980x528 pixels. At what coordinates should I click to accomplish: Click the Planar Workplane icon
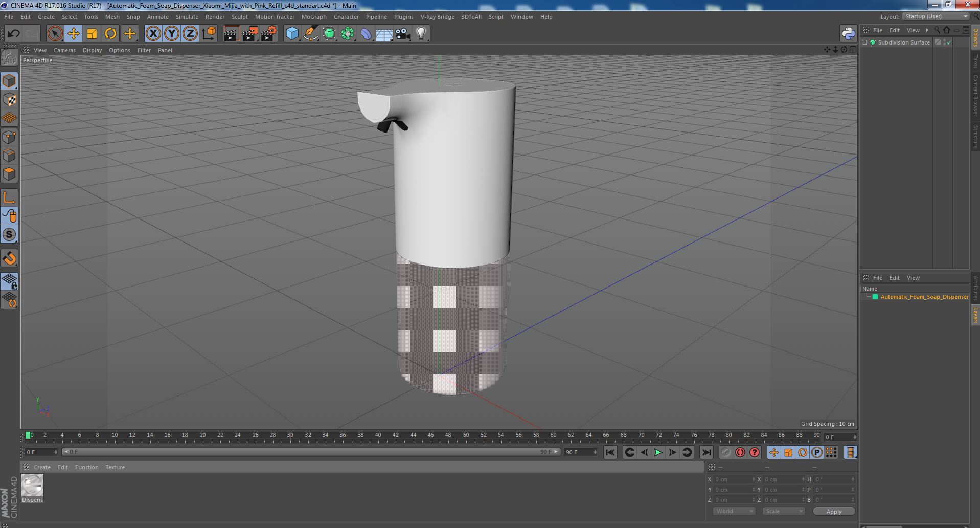pyautogui.click(x=9, y=299)
